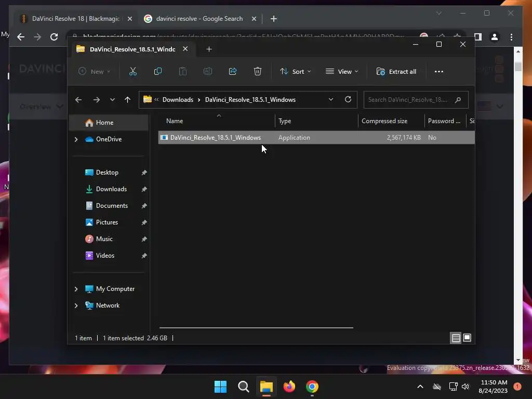This screenshot has width=532, height=399.
Task: Click the Share icon in Explorer toolbar
Action: pos(233,71)
